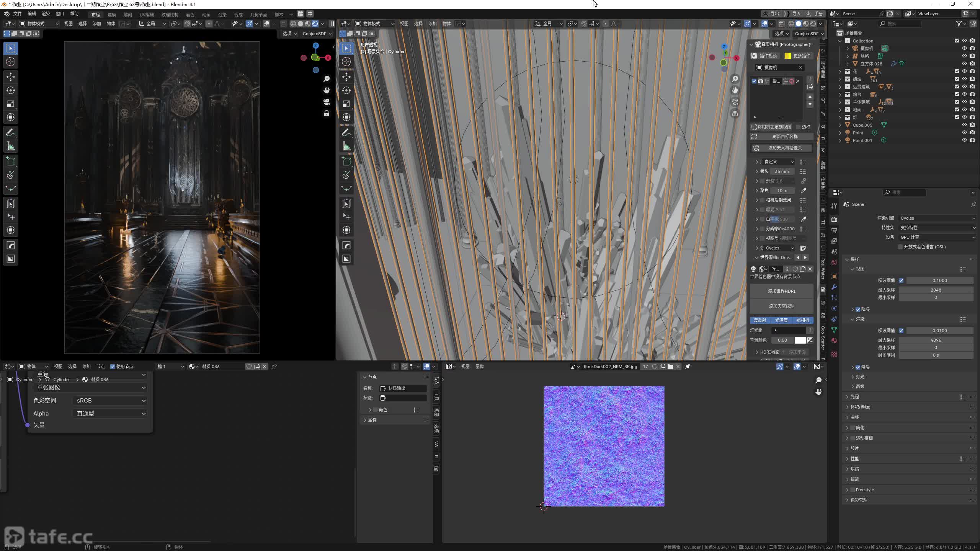Toggle the Use Nodes checkbox in node editor

click(113, 367)
